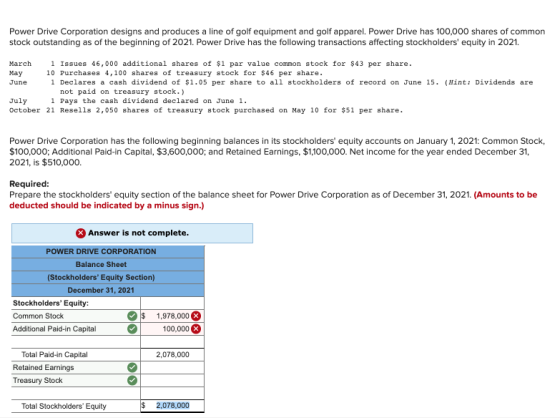Click the green checkmark next to Treasury Stock

pyautogui.click(x=132, y=380)
